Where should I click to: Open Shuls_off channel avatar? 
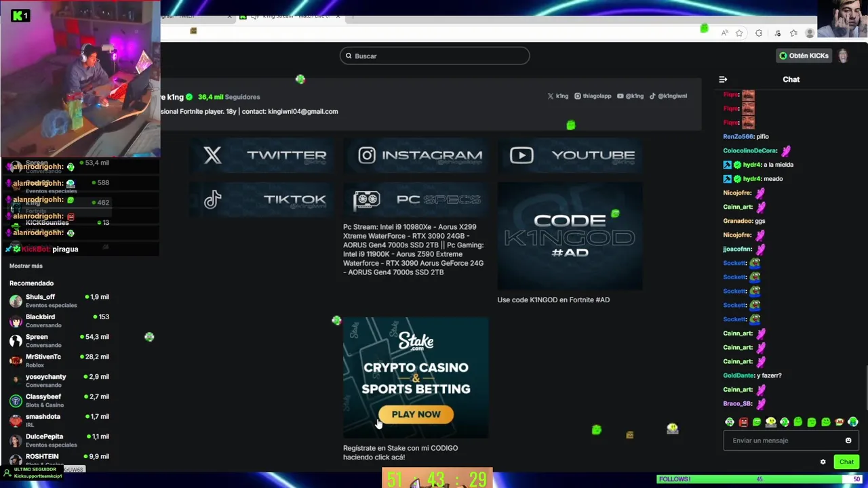tap(16, 301)
